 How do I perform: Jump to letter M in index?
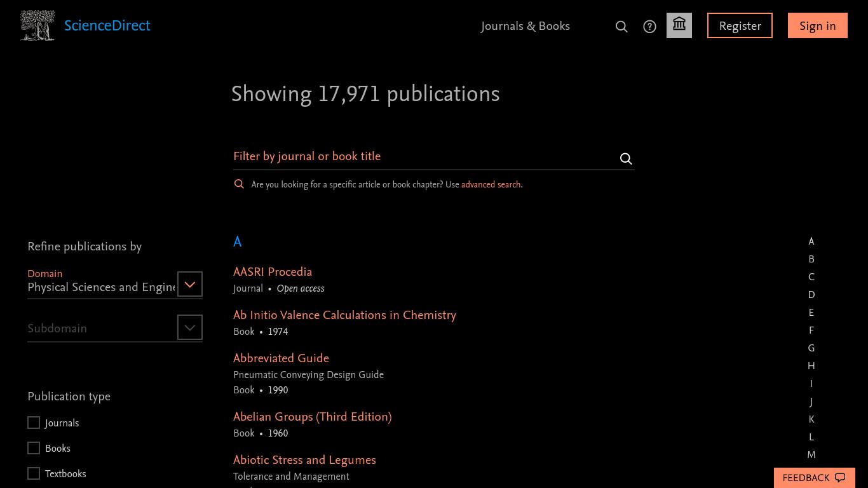[x=811, y=455]
